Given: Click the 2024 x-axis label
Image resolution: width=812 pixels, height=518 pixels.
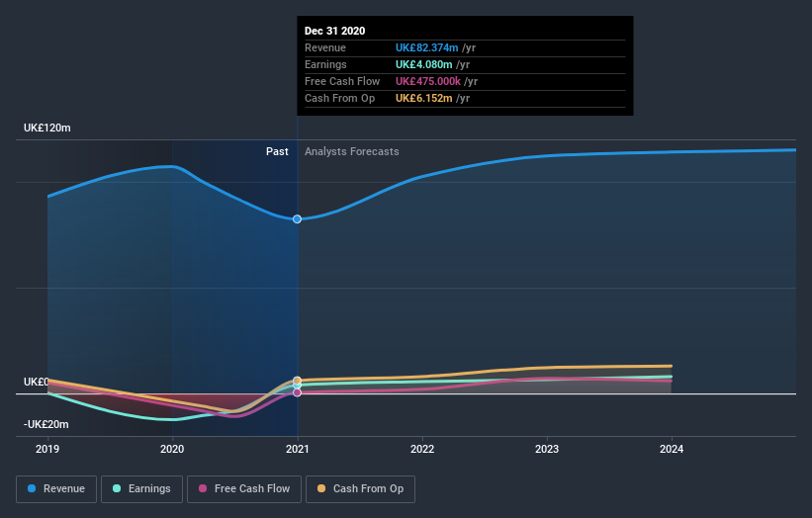Looking at the screenshot, I should (x=672, y=449).
